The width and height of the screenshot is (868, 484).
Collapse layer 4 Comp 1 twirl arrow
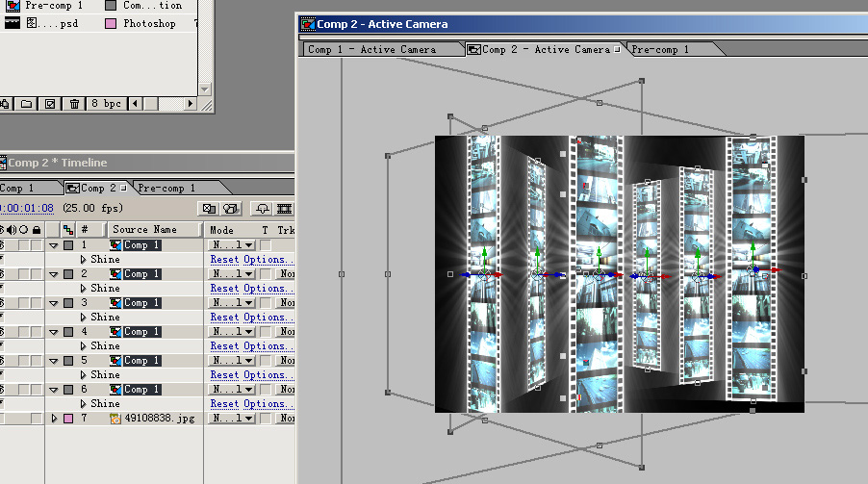click(x=54, y=332)
